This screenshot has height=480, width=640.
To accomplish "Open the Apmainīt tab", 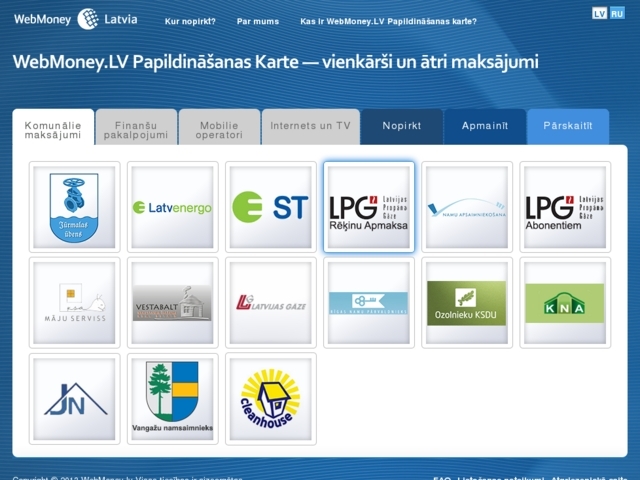I will (x=485, y=127).
